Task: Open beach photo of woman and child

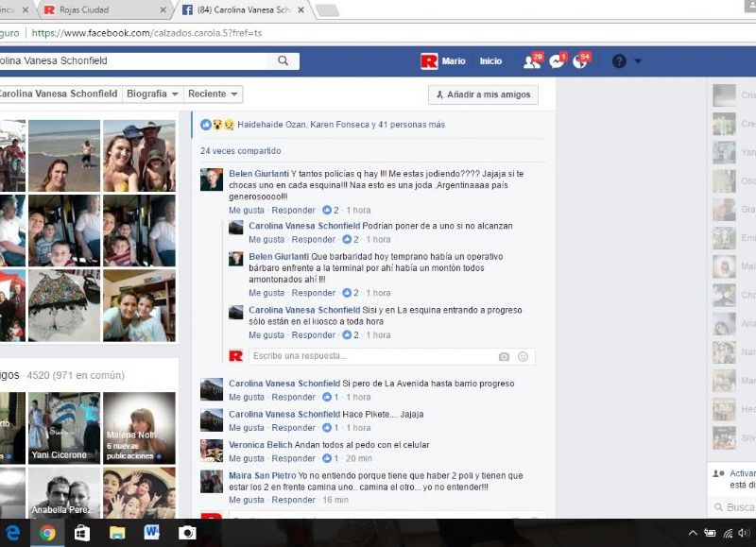Action: pos(64,156)
